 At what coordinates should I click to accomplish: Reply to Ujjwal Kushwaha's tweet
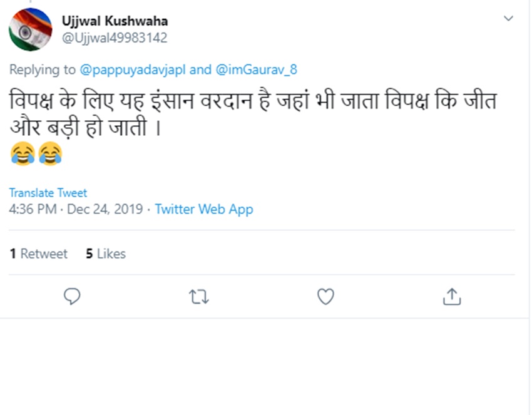click(73, 297)
